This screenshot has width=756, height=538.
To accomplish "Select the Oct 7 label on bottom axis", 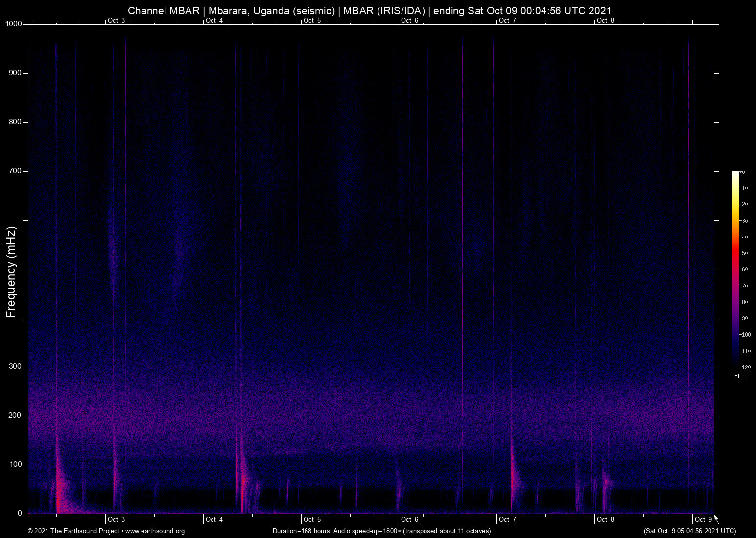I will (x=508, y=520).
